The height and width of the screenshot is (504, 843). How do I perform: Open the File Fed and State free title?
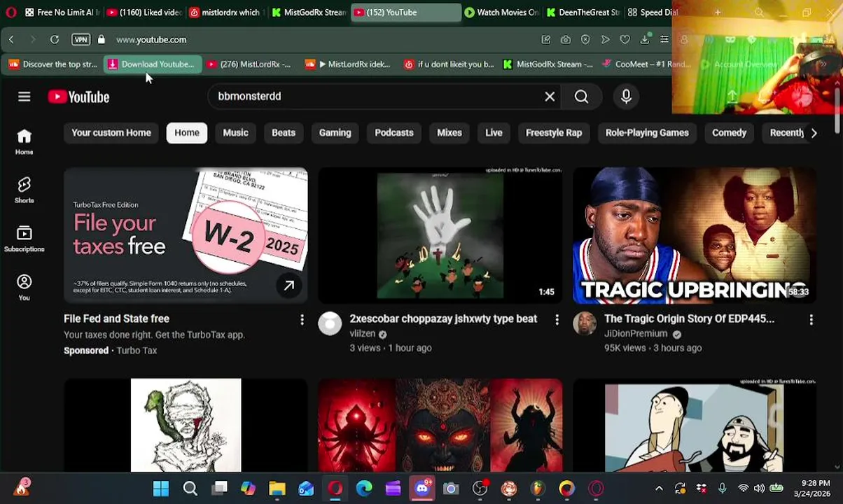click(x=116, y=318)
